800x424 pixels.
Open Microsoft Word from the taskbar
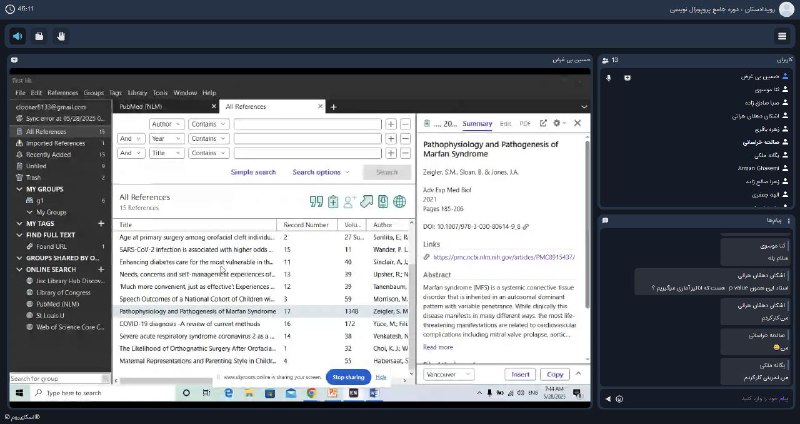coord(374,393)
